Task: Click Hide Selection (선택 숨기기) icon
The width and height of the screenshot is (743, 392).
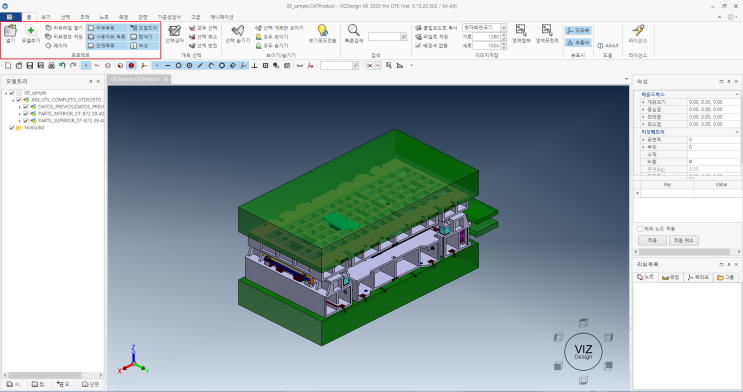Action: click(237, 31)
